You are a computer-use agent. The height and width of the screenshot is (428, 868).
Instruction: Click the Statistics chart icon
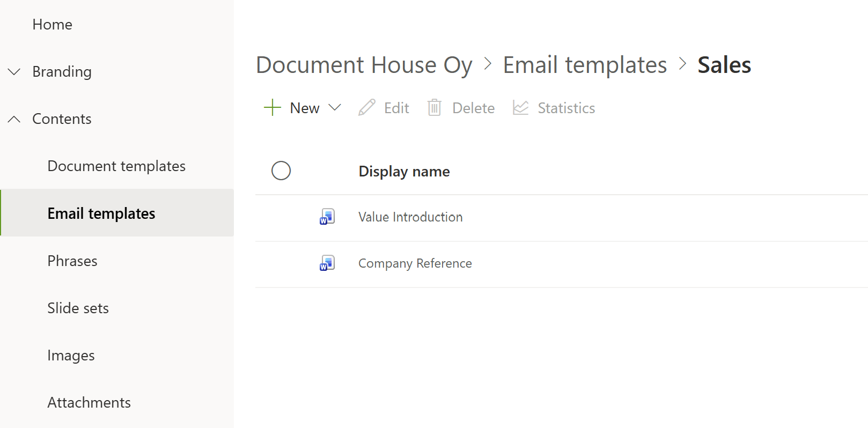point(520,108)
